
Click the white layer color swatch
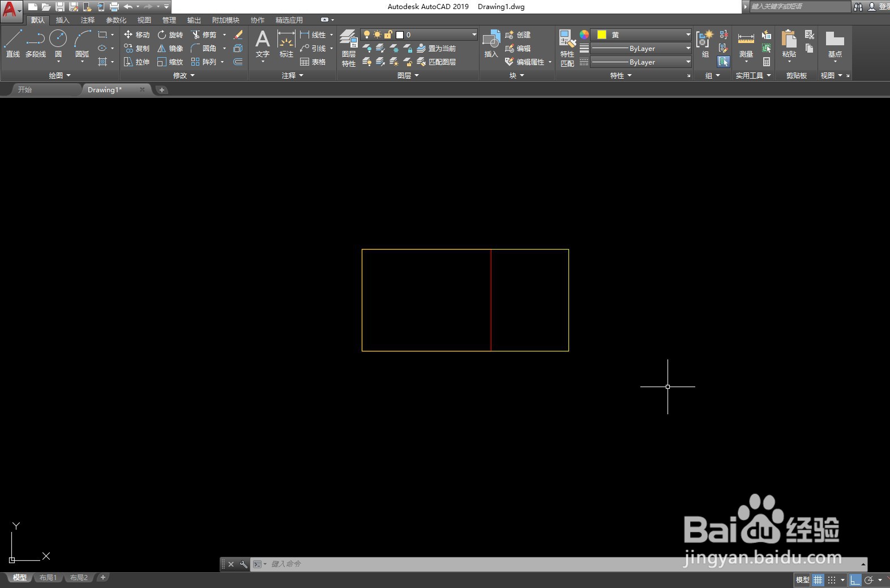(399, 35)
